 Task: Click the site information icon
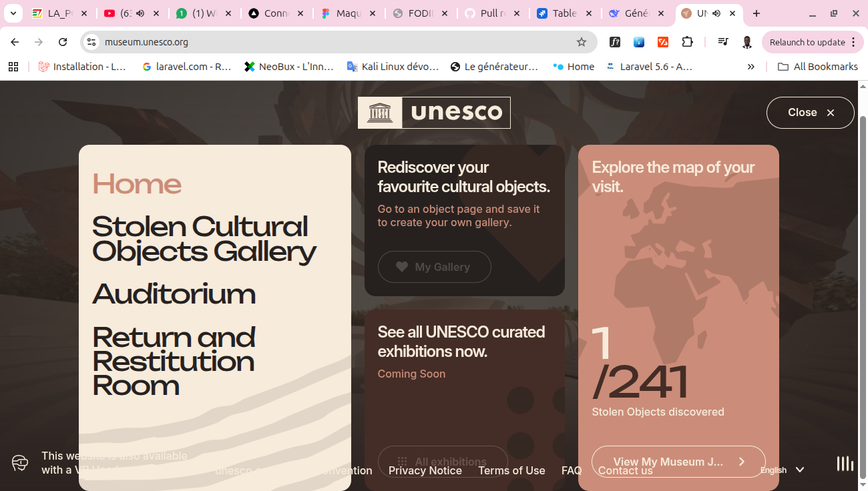point(91,42)
